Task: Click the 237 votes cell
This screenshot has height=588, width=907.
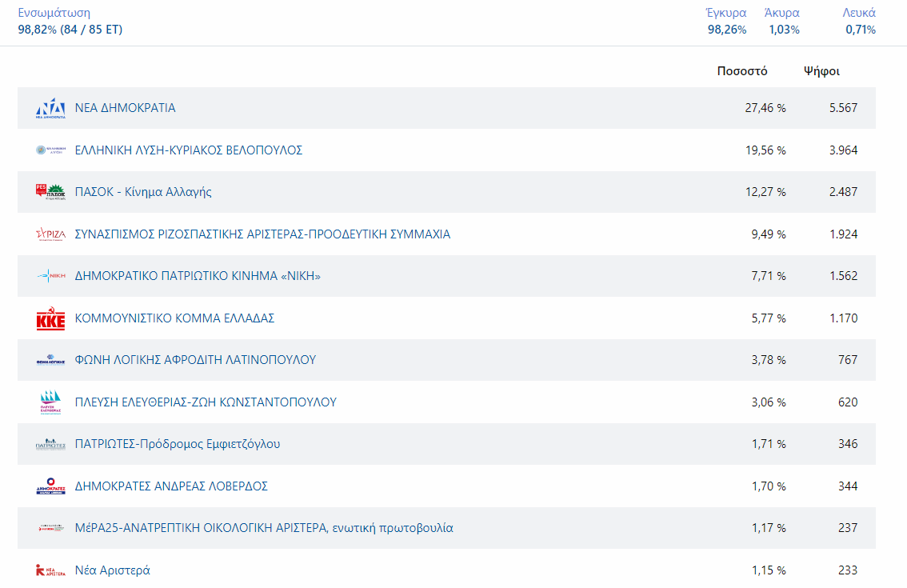Action: tap(848, 528)
